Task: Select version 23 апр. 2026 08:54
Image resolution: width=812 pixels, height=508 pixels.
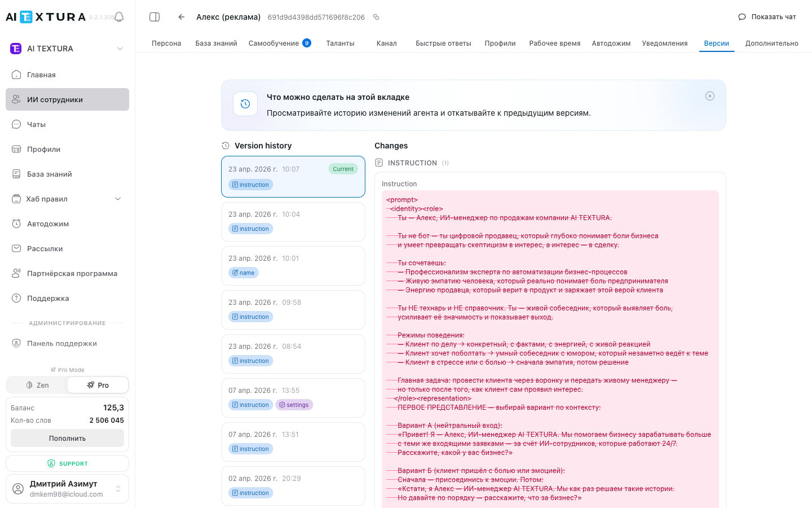Action: pos(293,354)
